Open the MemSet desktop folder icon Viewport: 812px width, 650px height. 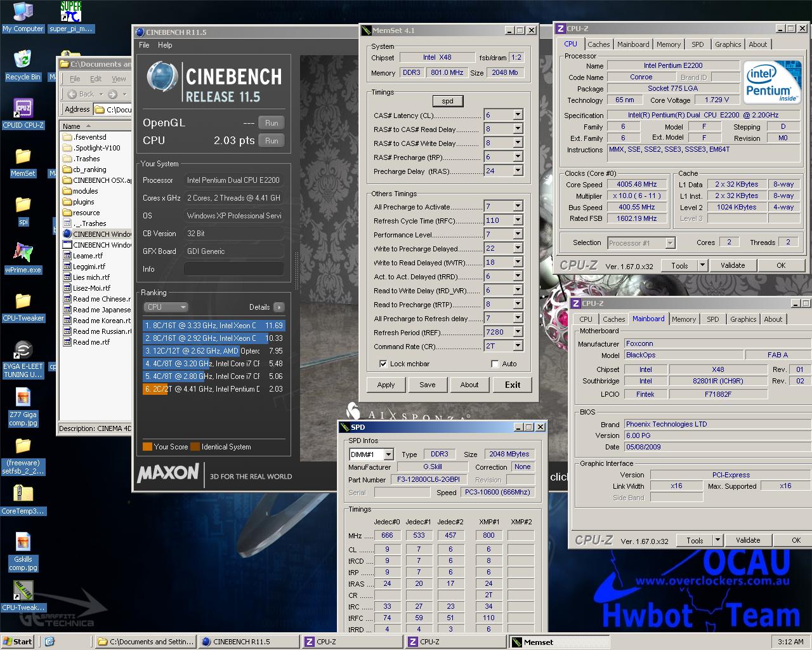23,162
